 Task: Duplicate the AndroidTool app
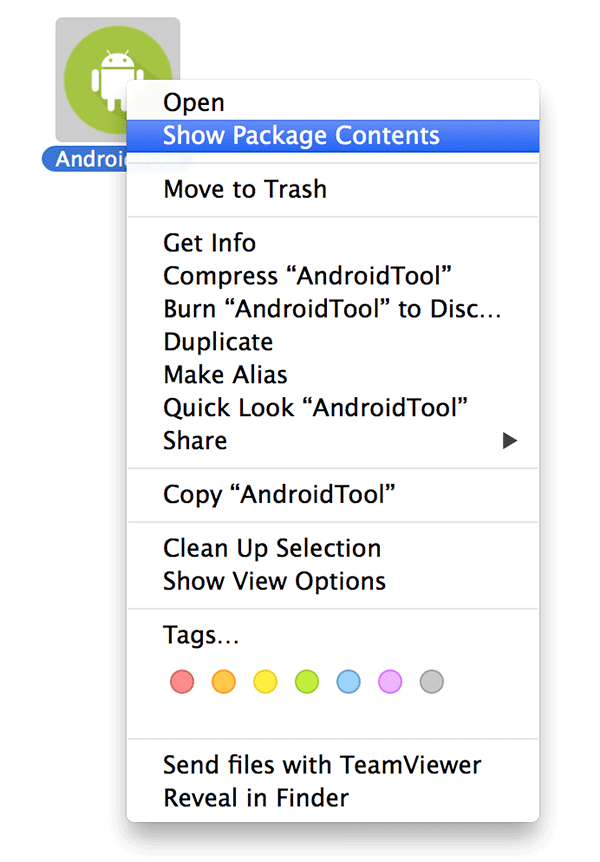tap(218, 342)
